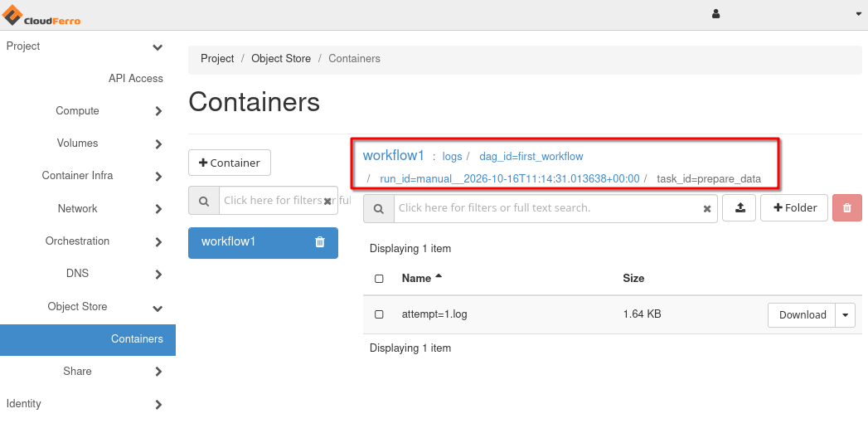
Task: Go to Object Store in breadcrumb
Action: tap(281, 59)
